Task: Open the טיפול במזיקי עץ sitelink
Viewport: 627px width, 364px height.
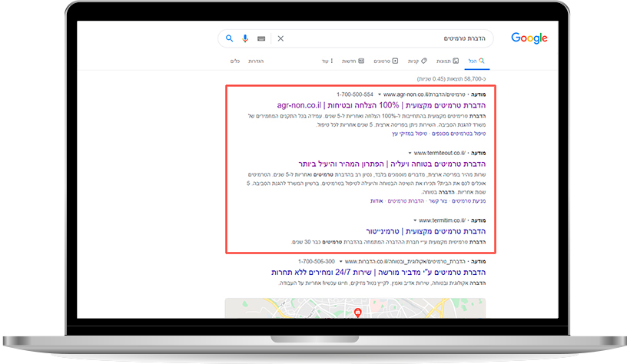Action: [410, 134]
